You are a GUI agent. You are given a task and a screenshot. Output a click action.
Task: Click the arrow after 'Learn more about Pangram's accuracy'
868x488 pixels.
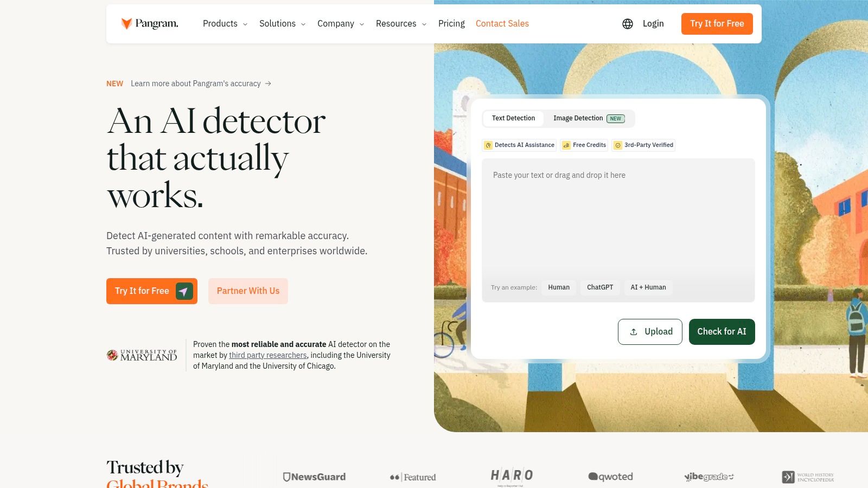[268, 84]
